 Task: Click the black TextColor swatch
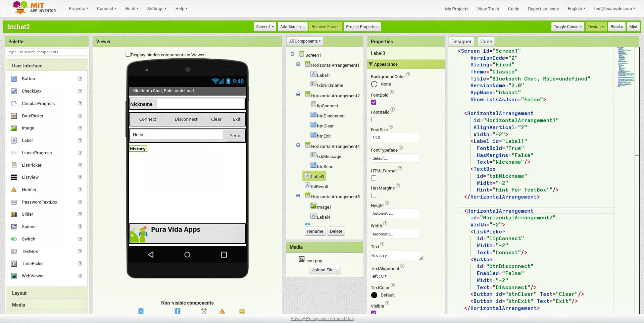374,295
